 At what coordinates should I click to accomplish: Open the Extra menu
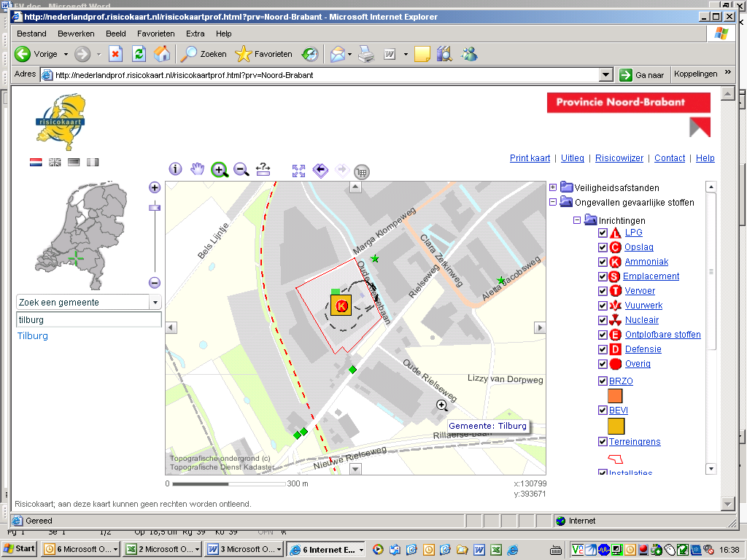(x=196, y=34)
